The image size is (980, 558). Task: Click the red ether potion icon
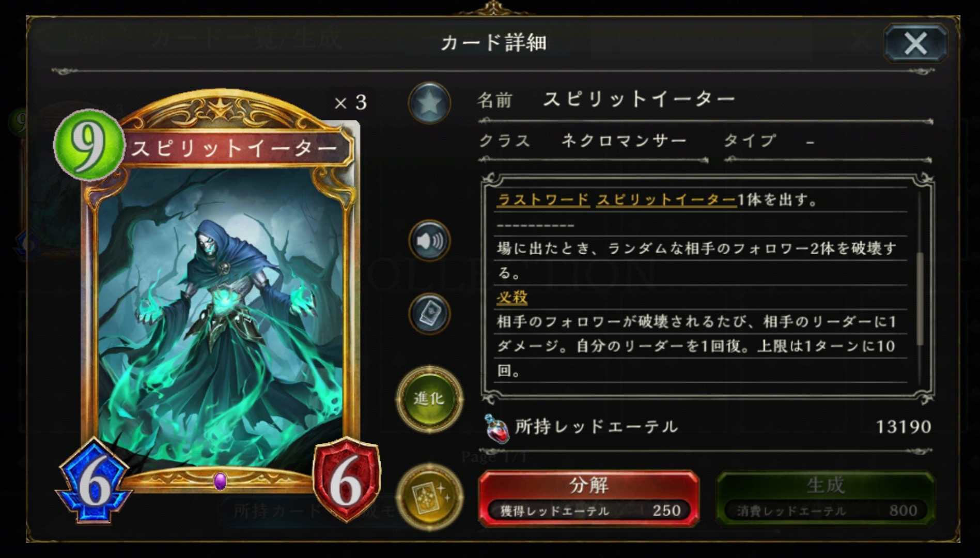pos(497,428)
